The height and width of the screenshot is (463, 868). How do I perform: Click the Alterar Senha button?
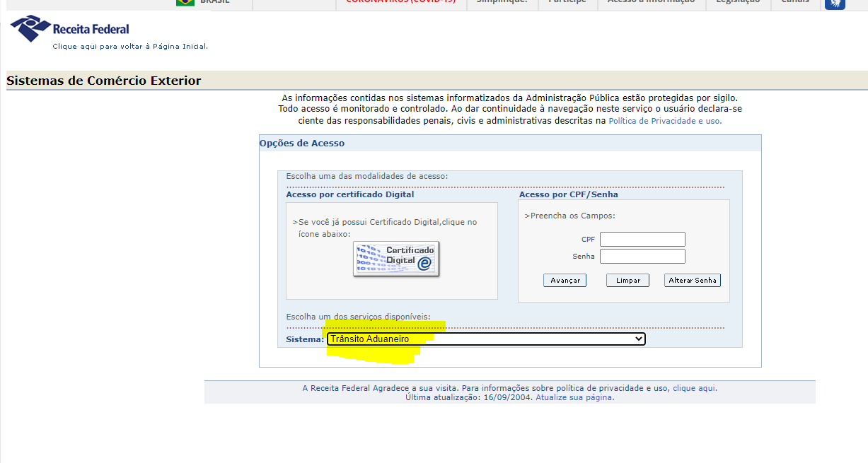[x=693, y=281]
